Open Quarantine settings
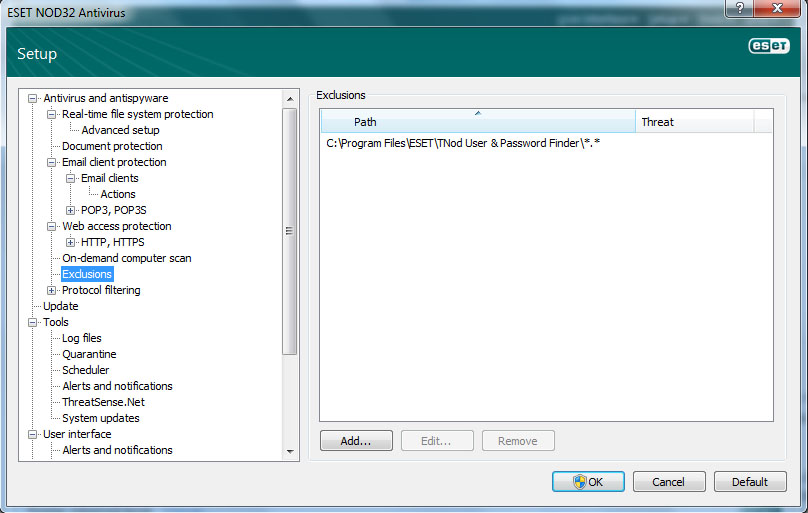Image resolution: width=808 pixels, height=513 pixels. [89, 354]
